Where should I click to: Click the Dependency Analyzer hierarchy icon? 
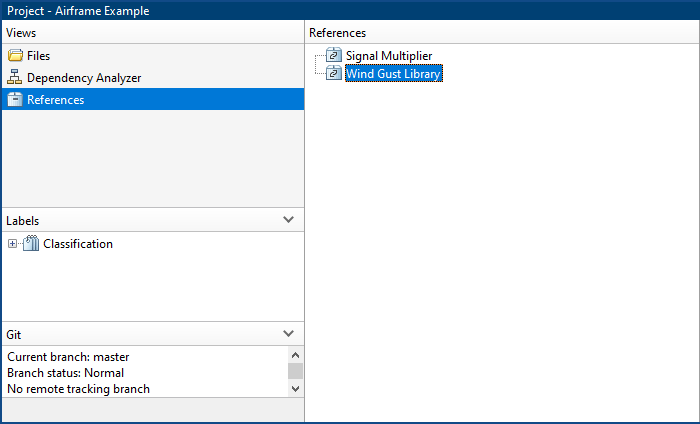pyautogui.click(x=15, y=78)
